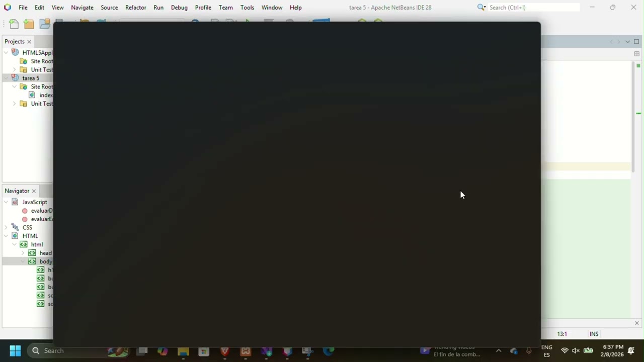Open the Source menu
Image resolution: width=644 pixels, height=362 pixels.
click(109, 8)
